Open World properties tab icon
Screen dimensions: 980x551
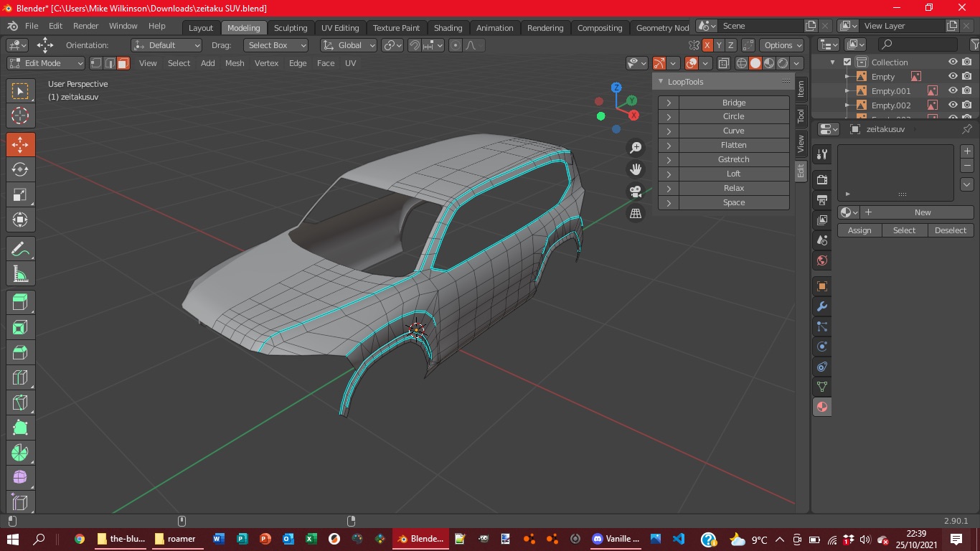(822, 260)
